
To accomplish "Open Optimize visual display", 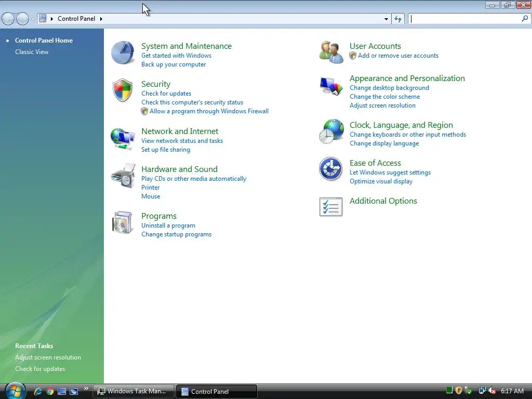I will click(381, 181).
